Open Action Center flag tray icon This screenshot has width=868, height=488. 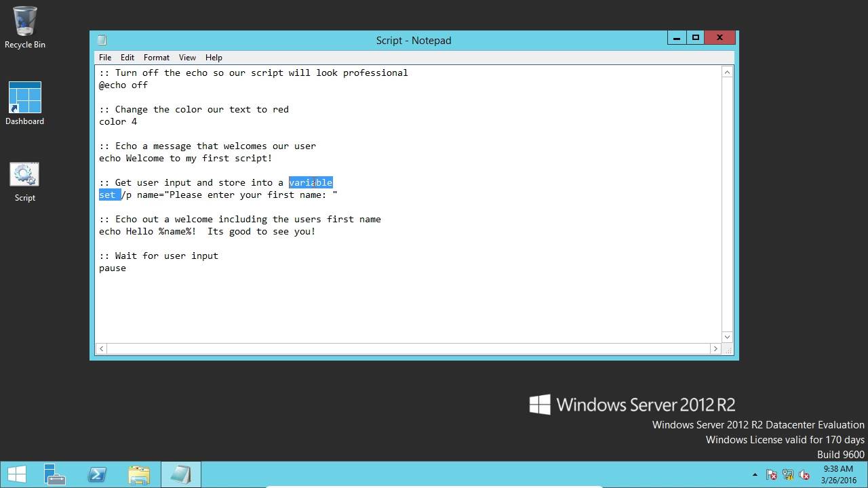tap(772, 475)
